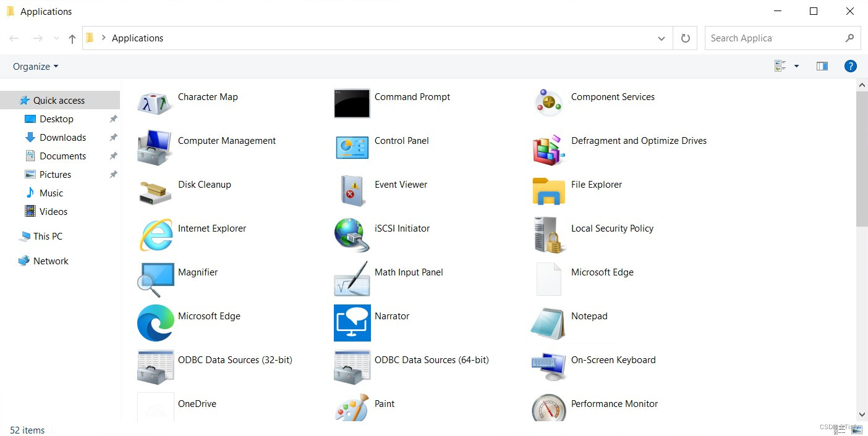The width and height of the screenshot is (868, 436).
Task: Select the OneDrive icon
Action: pyautogui.click(x=155, y=407)
